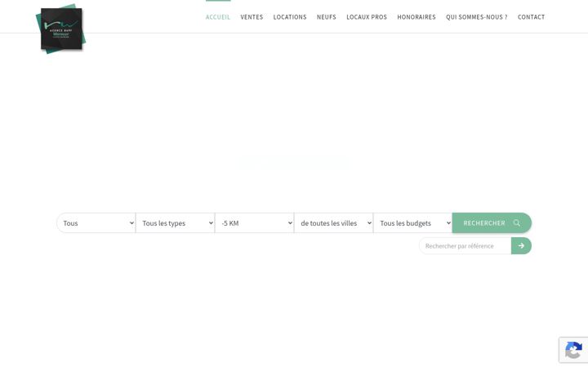Go to the VENTES page
This screenshot has width=588, height=368.
coord(252,17)
